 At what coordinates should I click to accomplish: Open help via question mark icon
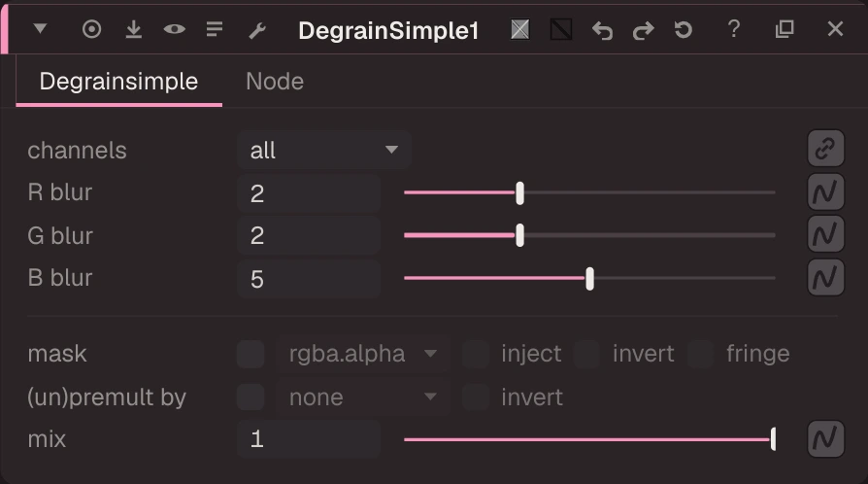pyautogui.click(x=734, y=29)
